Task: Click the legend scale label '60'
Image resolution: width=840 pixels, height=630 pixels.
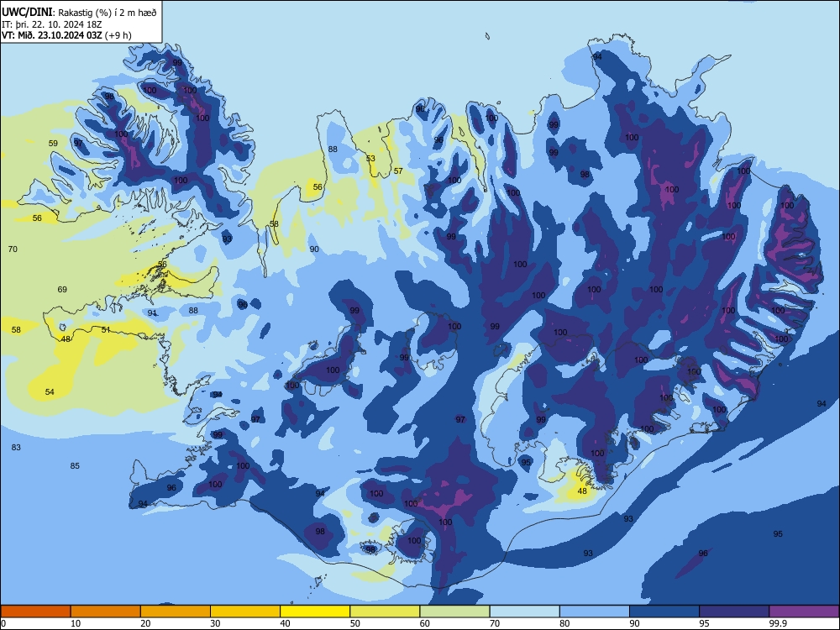Action: (425, 623)
